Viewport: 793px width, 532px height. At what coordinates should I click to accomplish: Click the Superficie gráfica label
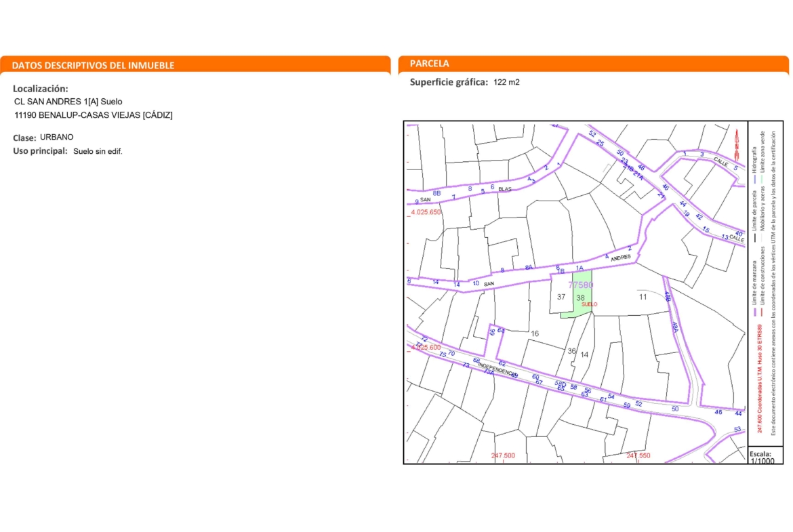tap(449, 82)
